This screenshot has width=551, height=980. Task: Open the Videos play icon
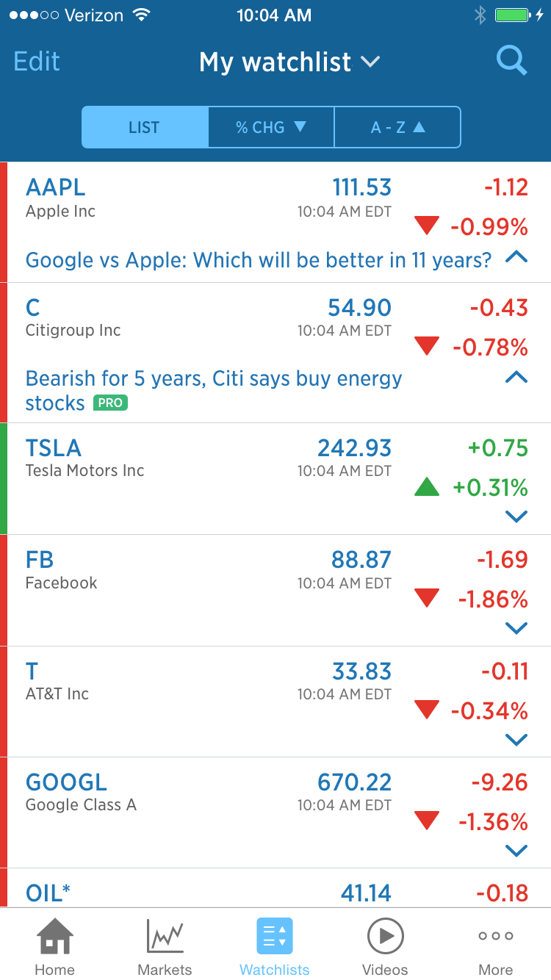385,937
